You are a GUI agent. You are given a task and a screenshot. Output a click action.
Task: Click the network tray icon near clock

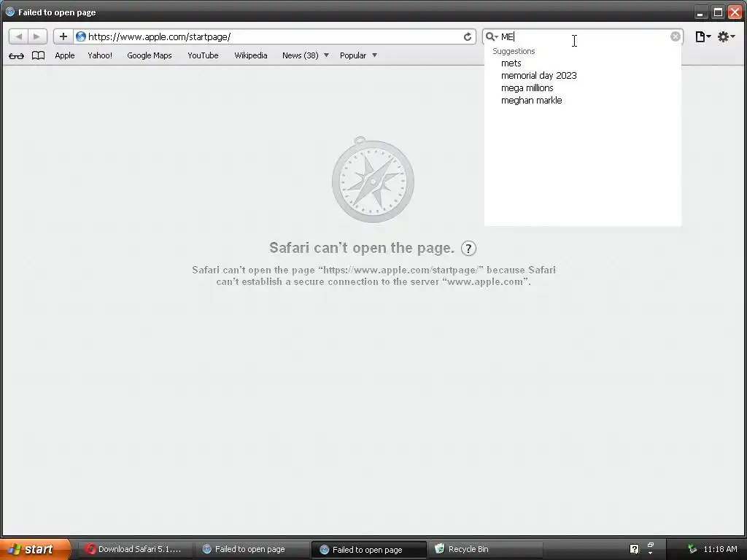tap(692, 549)
